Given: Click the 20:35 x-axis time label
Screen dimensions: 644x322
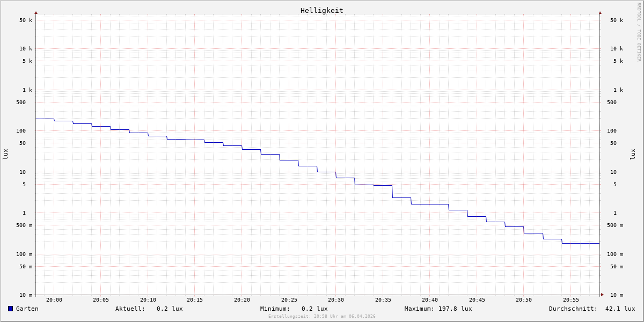Looking at the screenshot, I should pyautogui.click(x=383, y=300).
